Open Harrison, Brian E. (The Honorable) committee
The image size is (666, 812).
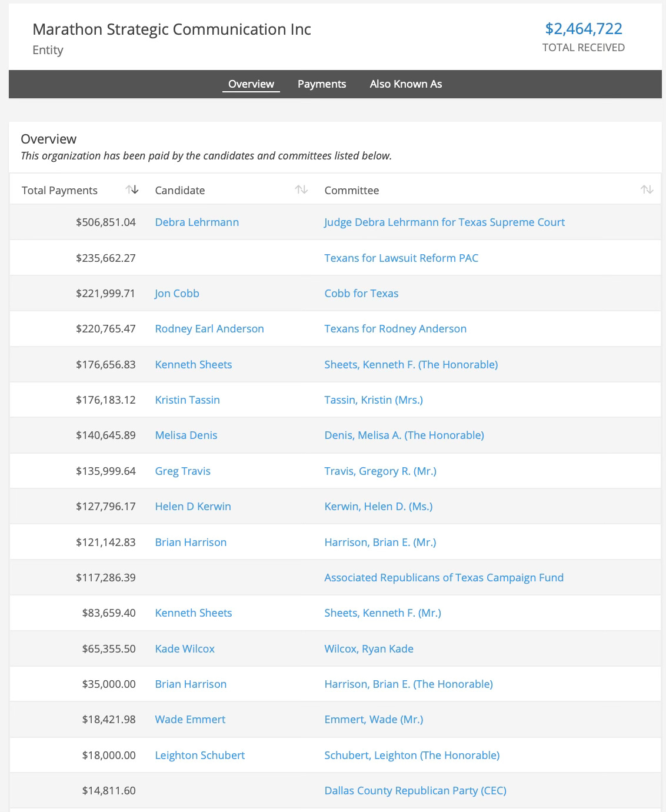(x=409, y=684)
